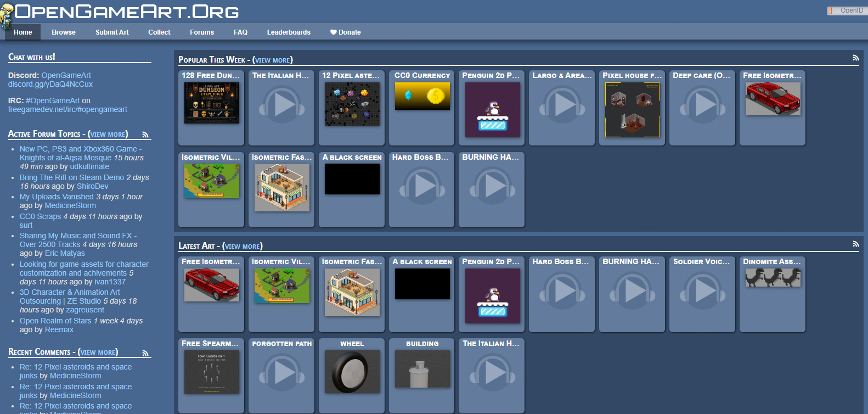This screenshot has width=868, height=414.
Task: Open the Popular This Week RSS feed icon
Action: click(x=855, y=58)
